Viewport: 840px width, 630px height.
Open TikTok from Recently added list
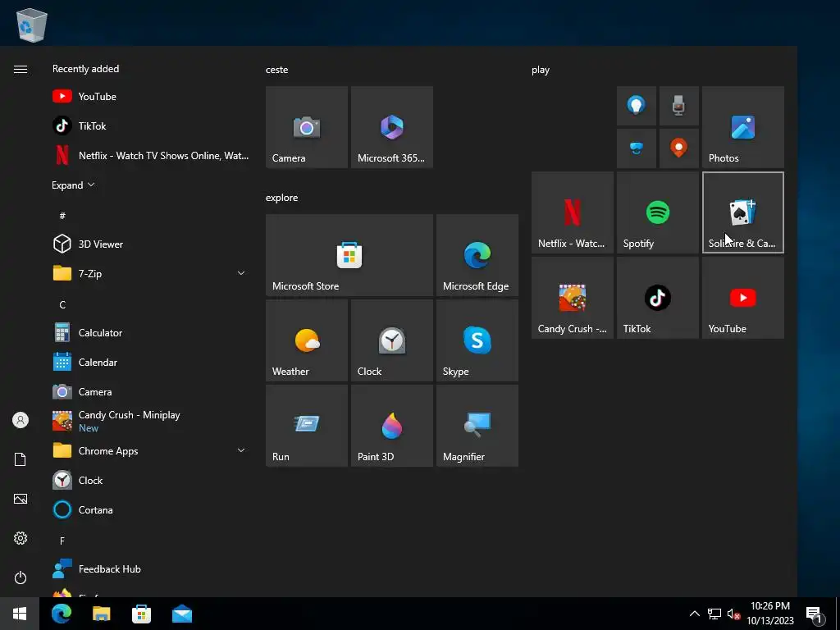pyautogui.click(x=152, y=126)
